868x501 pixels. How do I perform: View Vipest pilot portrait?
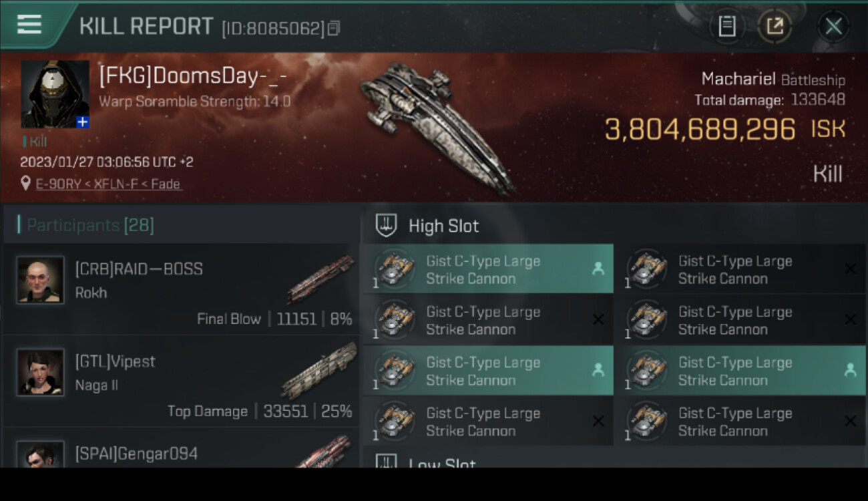tap(41, 372)
